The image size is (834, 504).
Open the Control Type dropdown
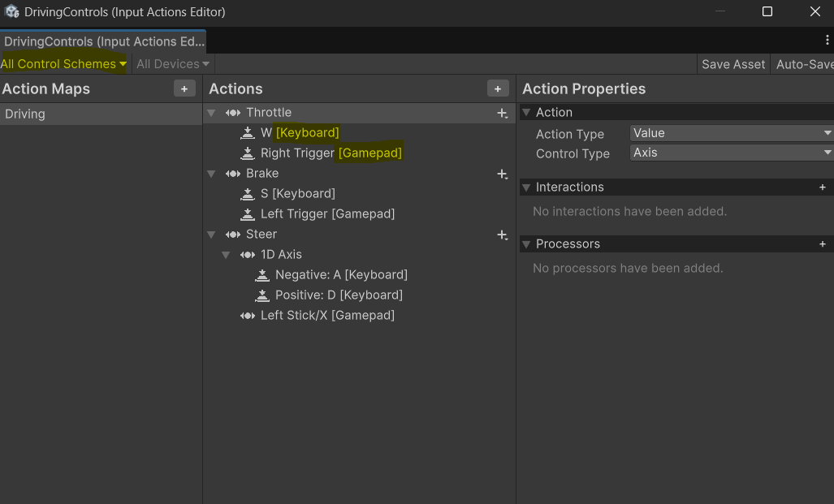pyautogui.click(x=731, y=153)
